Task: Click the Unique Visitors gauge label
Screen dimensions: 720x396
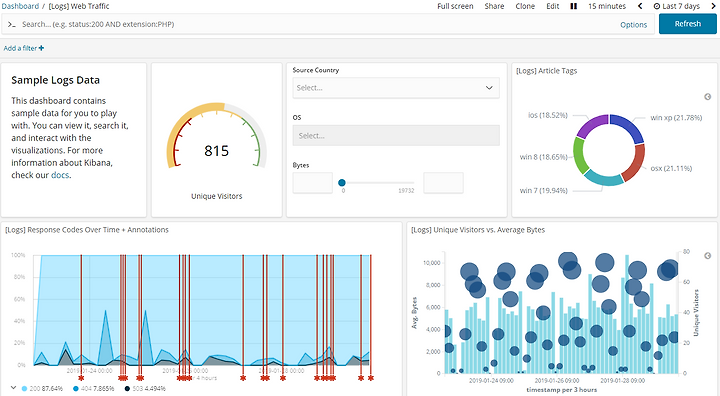Action: click(x=216, y=196)
